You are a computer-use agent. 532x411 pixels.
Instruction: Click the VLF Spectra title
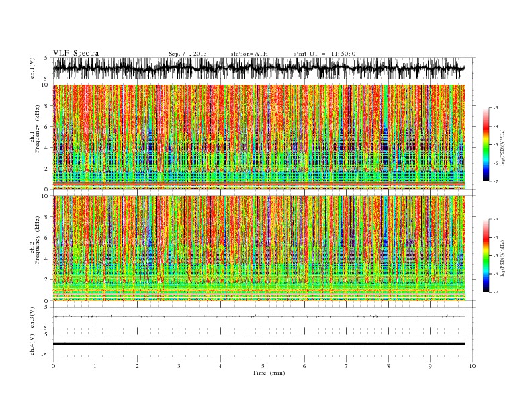[76, 53]
